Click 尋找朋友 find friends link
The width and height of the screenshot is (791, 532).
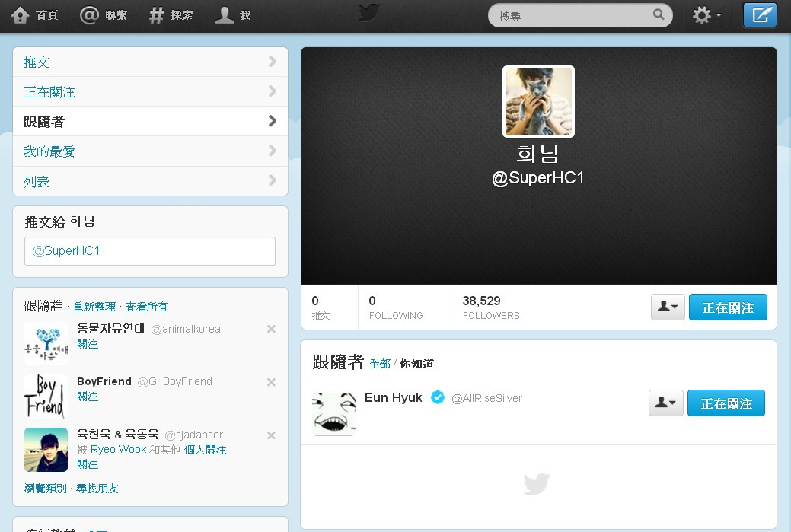click(97, 488)
